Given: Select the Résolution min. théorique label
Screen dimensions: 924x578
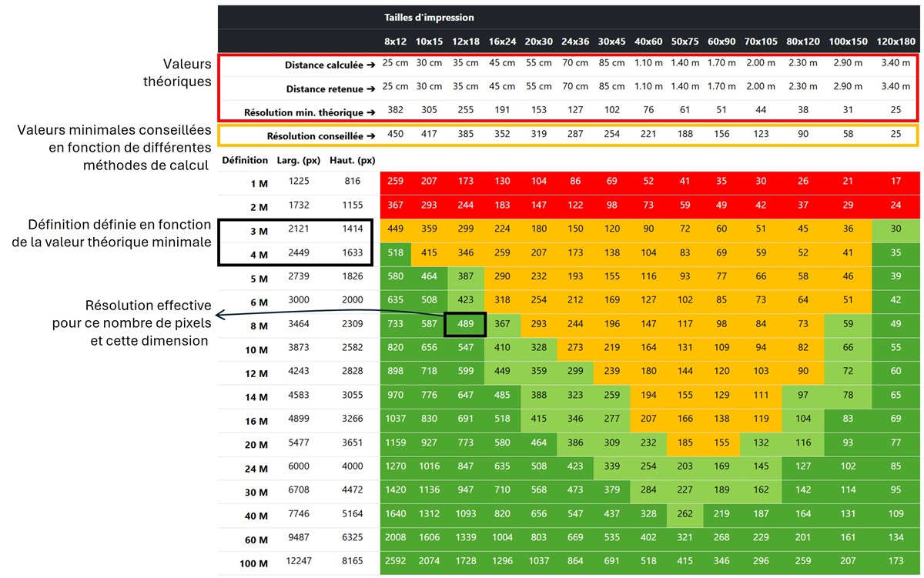Looking at the screenshot, I should (310, 112).
